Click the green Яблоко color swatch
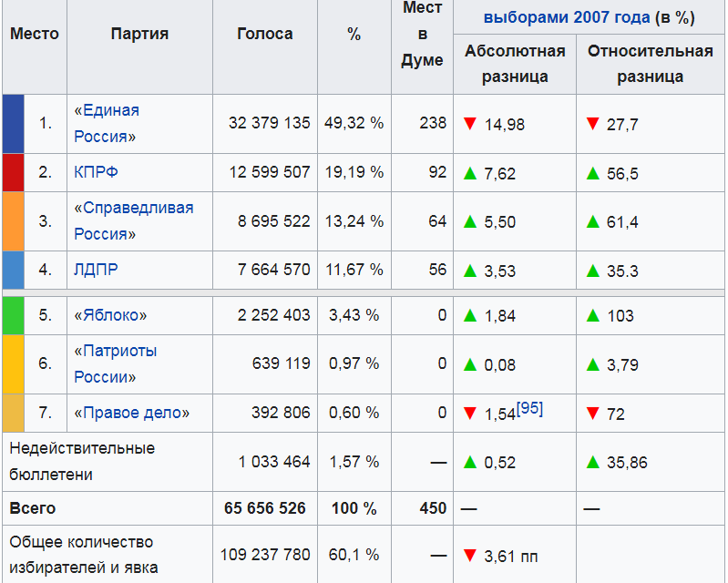The width and height of the screenshot is (728, 583). [x=13, y=315]
